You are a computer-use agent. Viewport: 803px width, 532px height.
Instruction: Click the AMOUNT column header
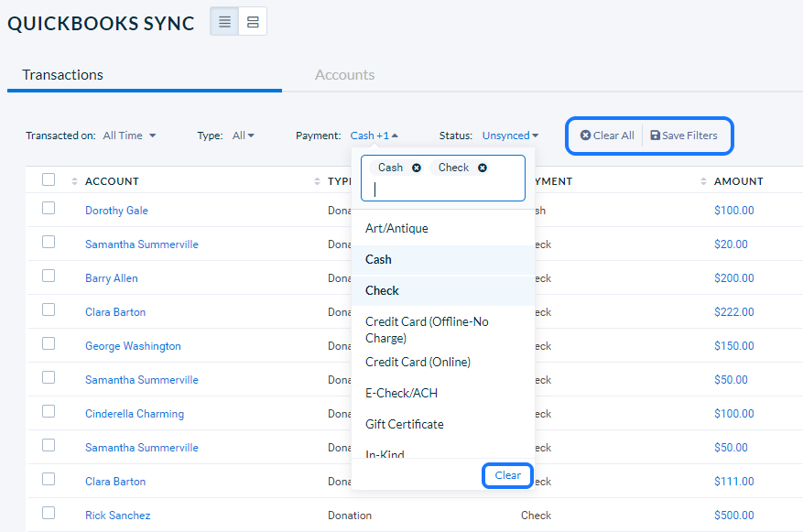point(739,181)
